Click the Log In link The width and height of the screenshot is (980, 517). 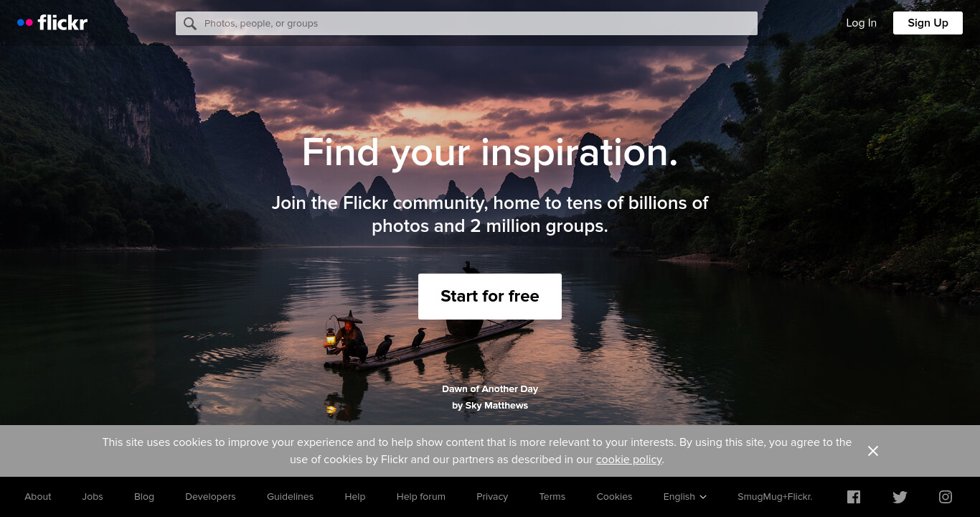coord(861,23)
